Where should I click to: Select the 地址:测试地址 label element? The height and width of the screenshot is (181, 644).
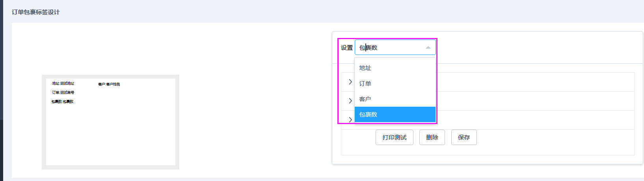(x=63, y=83)
